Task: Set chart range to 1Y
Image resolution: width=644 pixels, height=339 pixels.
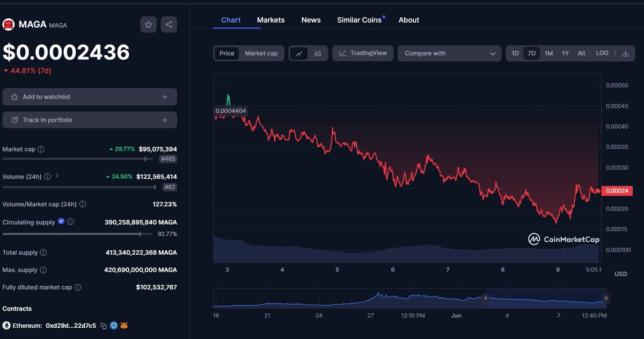Action: pos(565,53)
